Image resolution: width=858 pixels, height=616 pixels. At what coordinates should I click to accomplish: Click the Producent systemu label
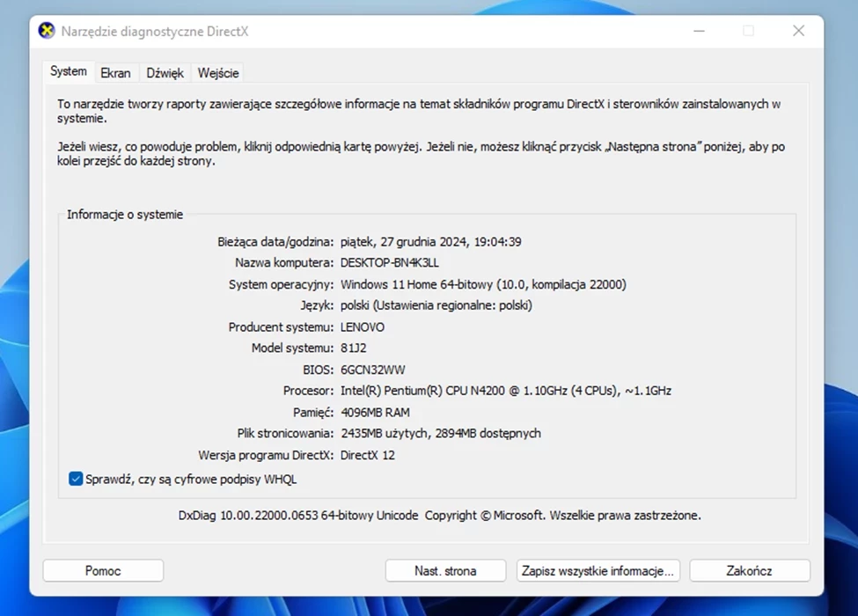pyautogui.click(x=281, y=327)
